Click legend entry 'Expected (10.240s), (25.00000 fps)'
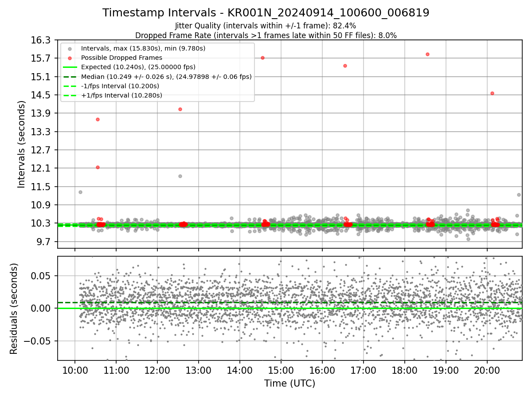Viewport: 532px width, 399px height. pos(138,67)
